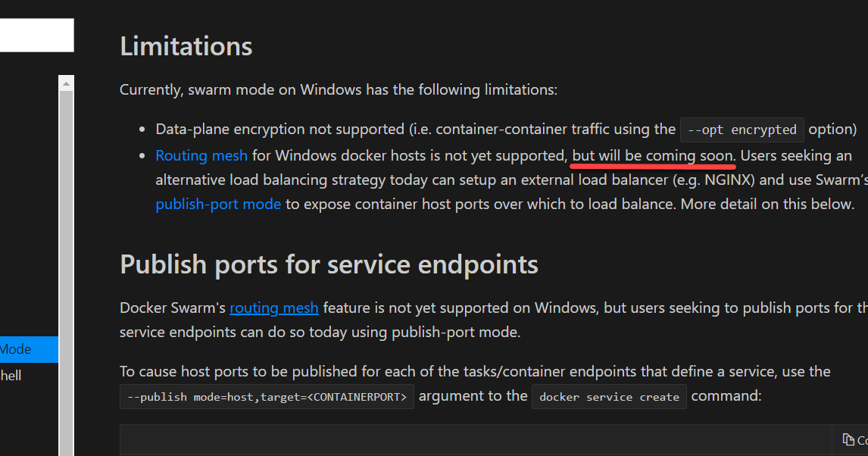
Task: Click the white filter box above the sidebar
Action: click(36, 36)
